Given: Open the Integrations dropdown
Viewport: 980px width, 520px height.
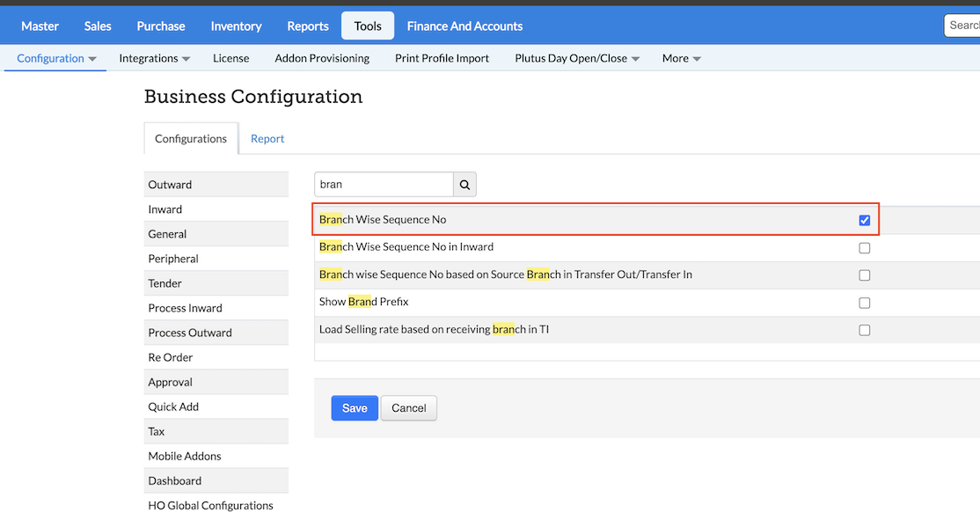Looking at the screenshot, I should (155, 58).
